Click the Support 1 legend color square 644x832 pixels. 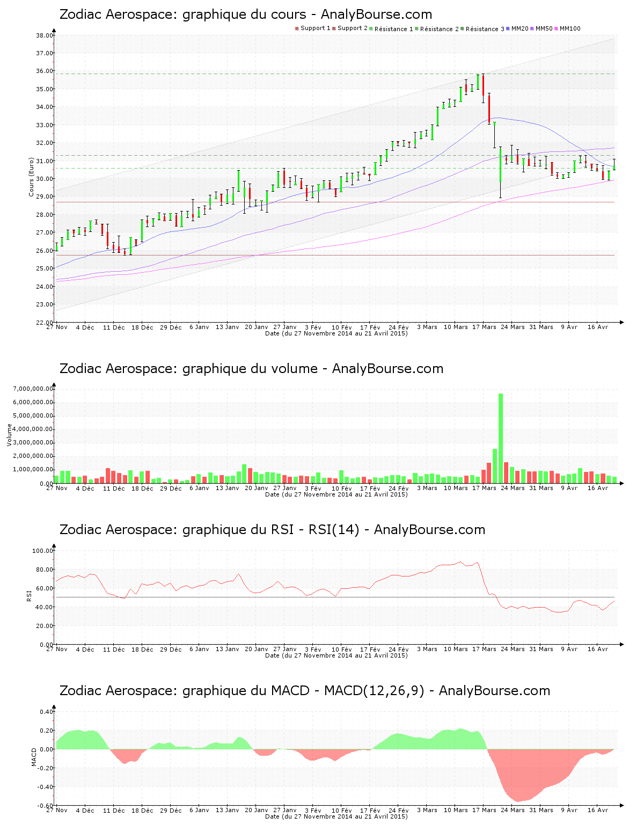coord(297,28)
